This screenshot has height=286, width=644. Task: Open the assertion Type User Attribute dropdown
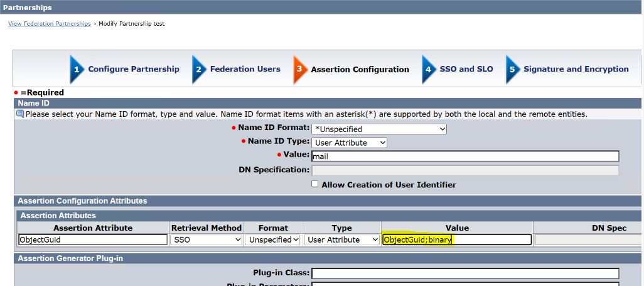pyautogui.click(x=341, y=239)
